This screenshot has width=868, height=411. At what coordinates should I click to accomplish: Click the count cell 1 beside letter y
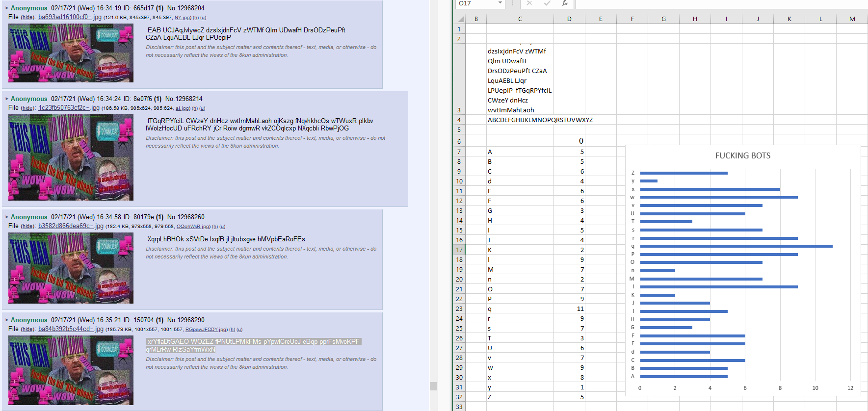569,387
